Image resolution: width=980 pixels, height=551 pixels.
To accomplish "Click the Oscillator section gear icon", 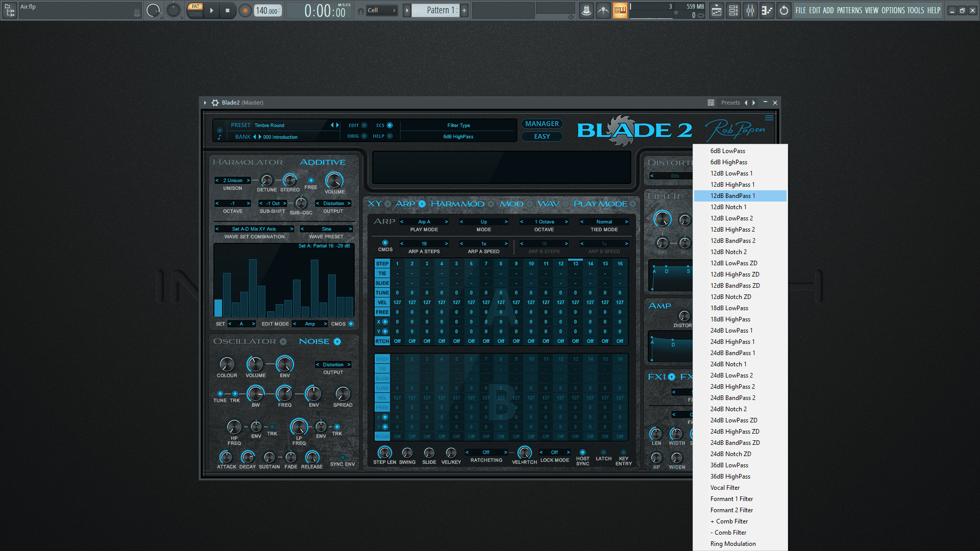I will pos(283,341).
